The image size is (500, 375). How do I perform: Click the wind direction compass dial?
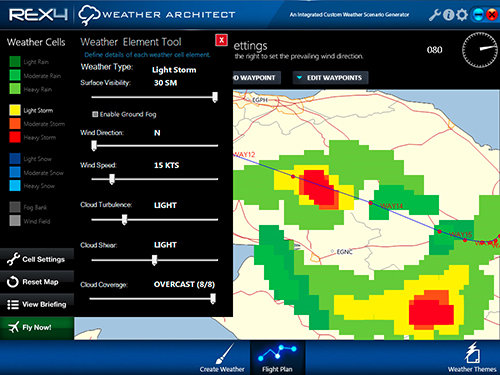pyautogui.click(x=480, y=50)
